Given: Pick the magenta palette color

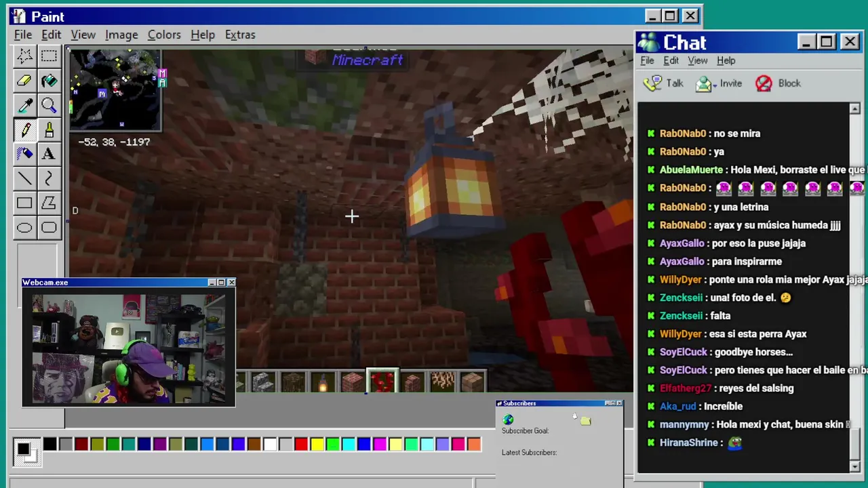Looking at the screenshot, I should click(380, 445).
